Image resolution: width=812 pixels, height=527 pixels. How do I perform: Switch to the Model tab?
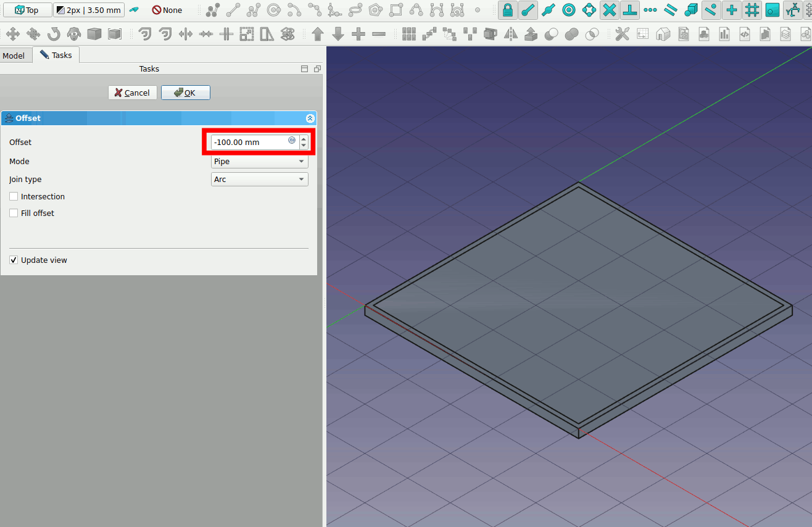[14, 56]
